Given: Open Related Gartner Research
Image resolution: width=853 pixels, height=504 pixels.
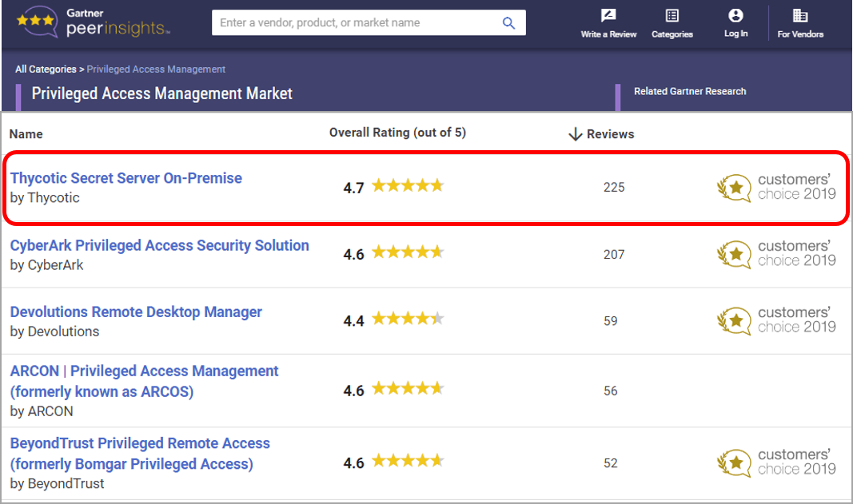Looking at the screenshot, I should pos(690,91).
